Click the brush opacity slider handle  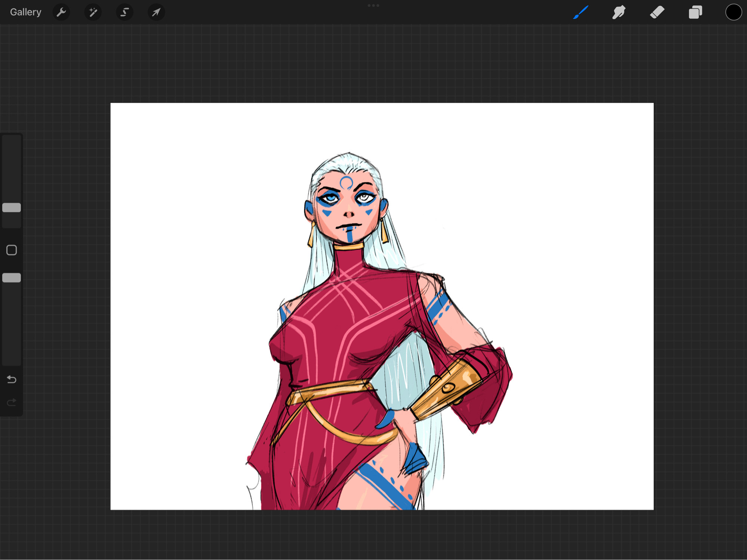12,278
